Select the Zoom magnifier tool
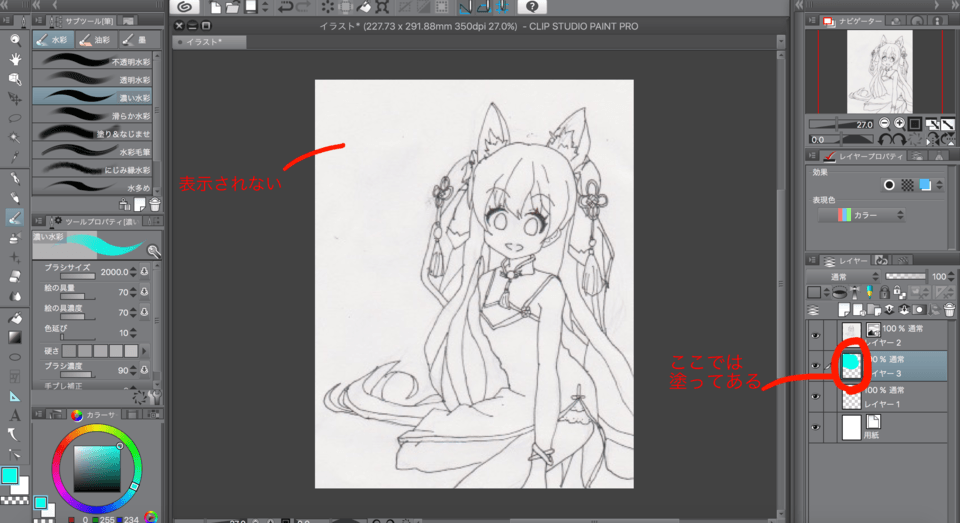Viewport: 960px width, 523px height. coord(15,40)
